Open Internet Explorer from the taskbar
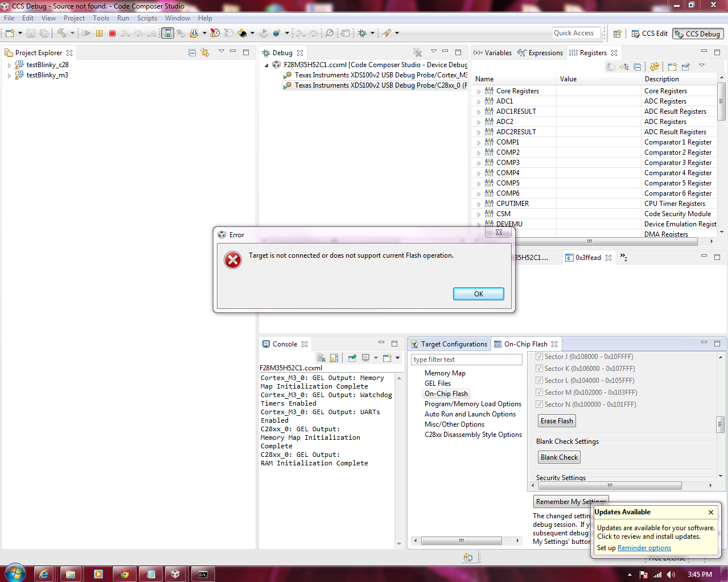The width and height of the screenshot is (728, 582). [44, 574]
